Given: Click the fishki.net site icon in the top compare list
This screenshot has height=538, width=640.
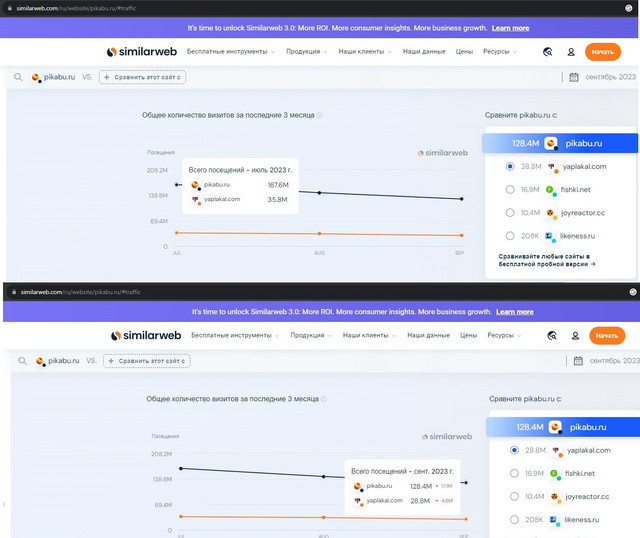Looking at the screenshot, I should pos(551,190).
